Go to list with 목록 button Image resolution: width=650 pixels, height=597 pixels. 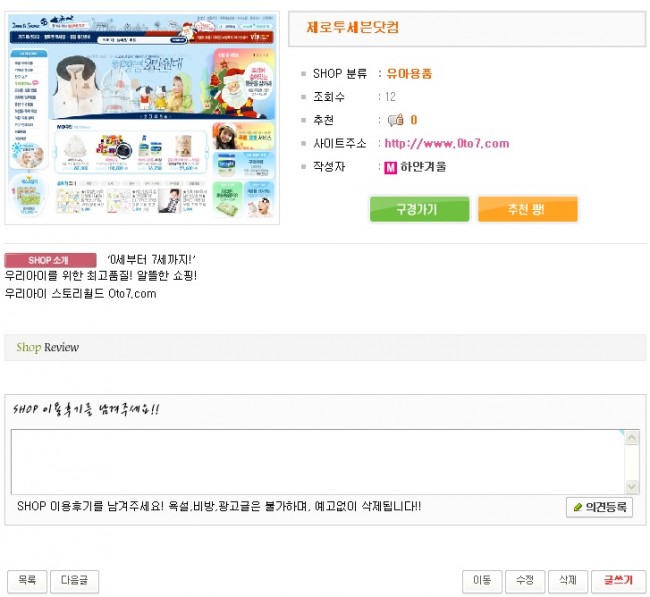(x=27, y=580)
